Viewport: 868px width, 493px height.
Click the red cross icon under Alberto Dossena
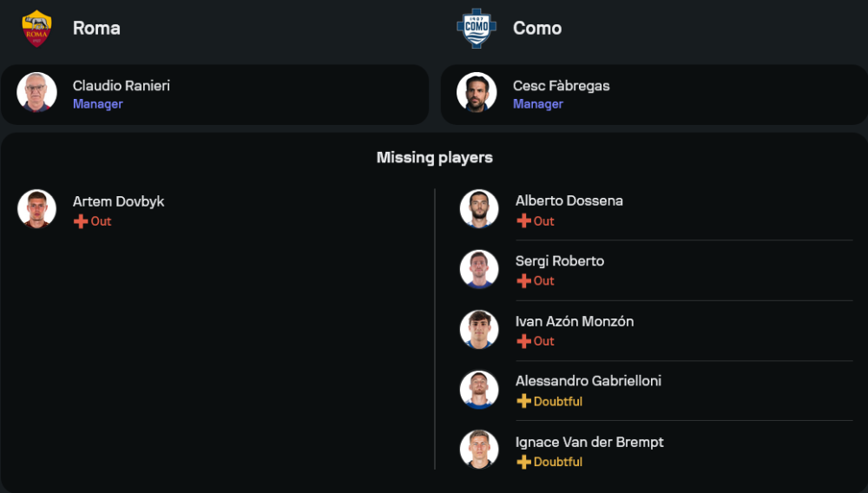point(523,221)
